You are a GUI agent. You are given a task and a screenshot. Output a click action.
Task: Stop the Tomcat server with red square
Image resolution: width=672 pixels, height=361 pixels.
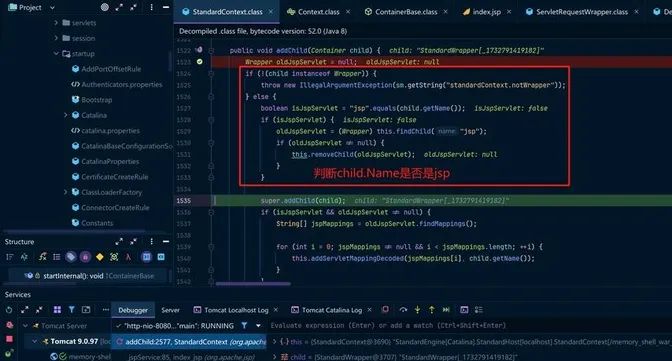(9, 339)
